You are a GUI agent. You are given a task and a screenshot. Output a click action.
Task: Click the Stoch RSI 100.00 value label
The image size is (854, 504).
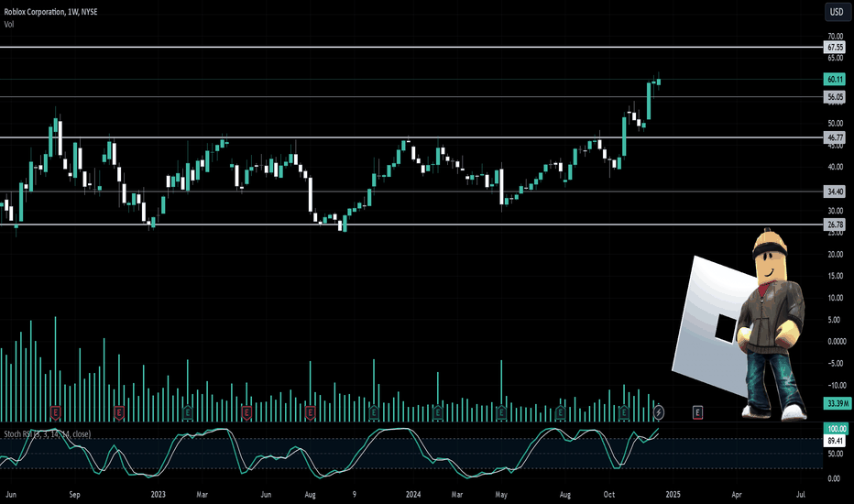pos(837,429)
